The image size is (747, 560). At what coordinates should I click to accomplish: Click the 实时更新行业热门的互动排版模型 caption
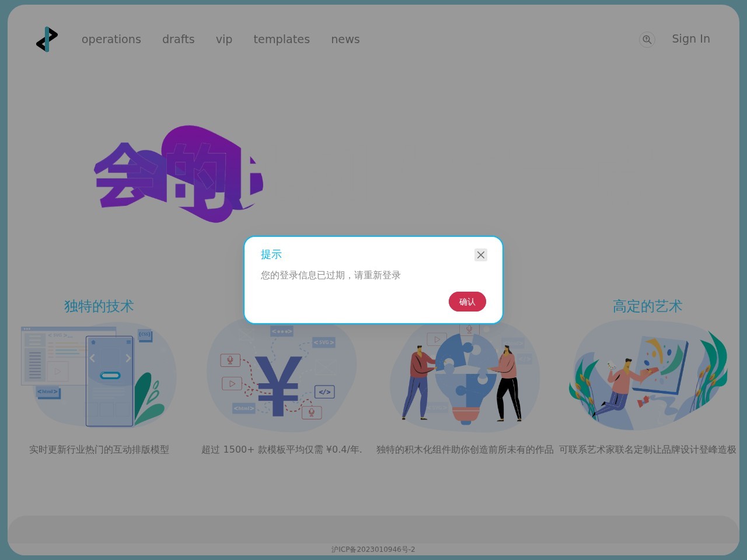(x=99, y=449)
